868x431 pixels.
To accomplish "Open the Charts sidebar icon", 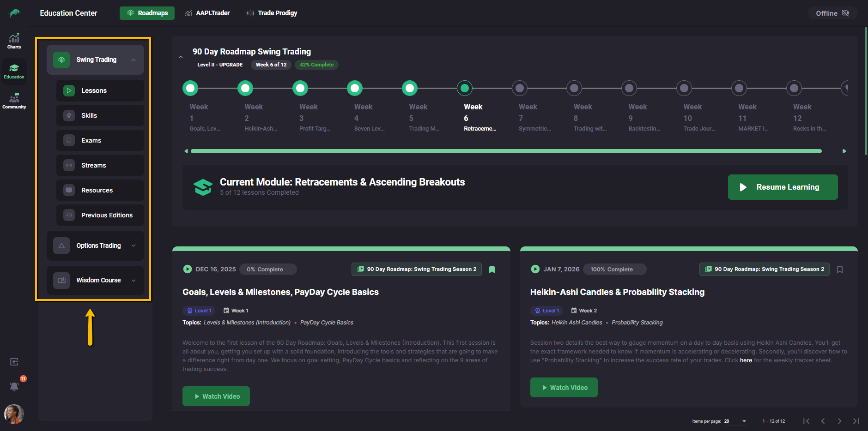I will (14, 41).
